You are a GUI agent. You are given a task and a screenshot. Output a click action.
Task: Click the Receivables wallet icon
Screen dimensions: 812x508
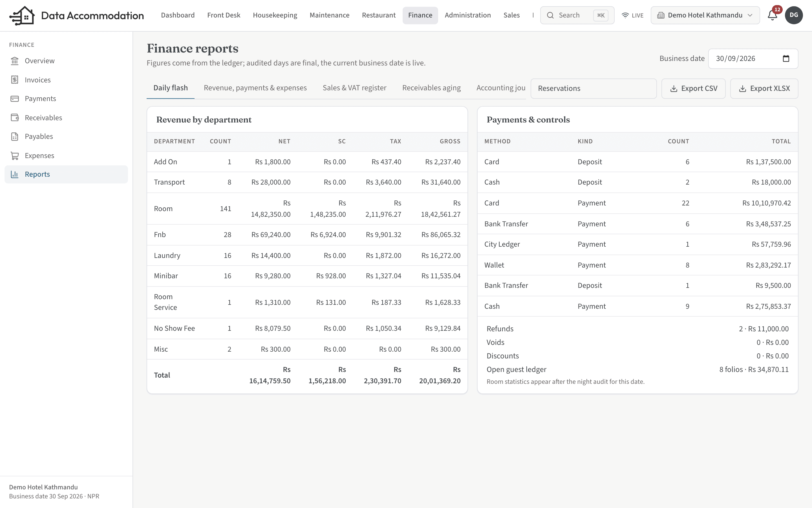coord(14,118)
